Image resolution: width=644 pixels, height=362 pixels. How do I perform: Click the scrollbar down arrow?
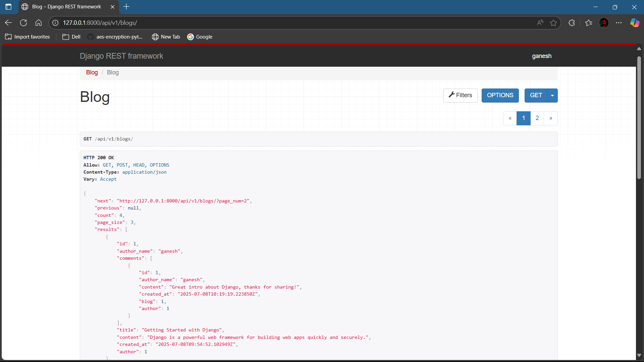(x=639, y=355)
